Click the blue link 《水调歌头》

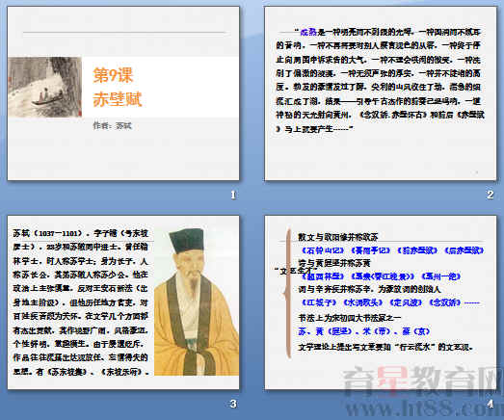(362, 302)
